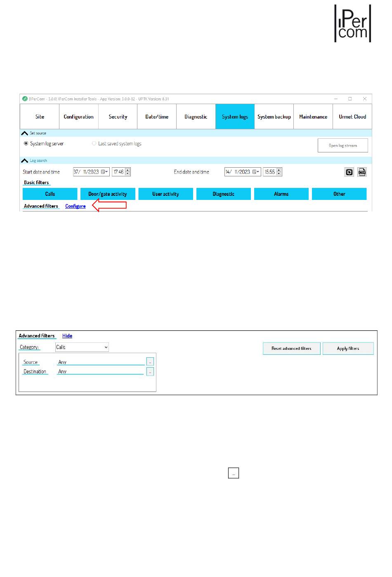Screen dimensions: 392x577
Task: Click the IPerCom app icon in title bar
Action: (25, 99)
